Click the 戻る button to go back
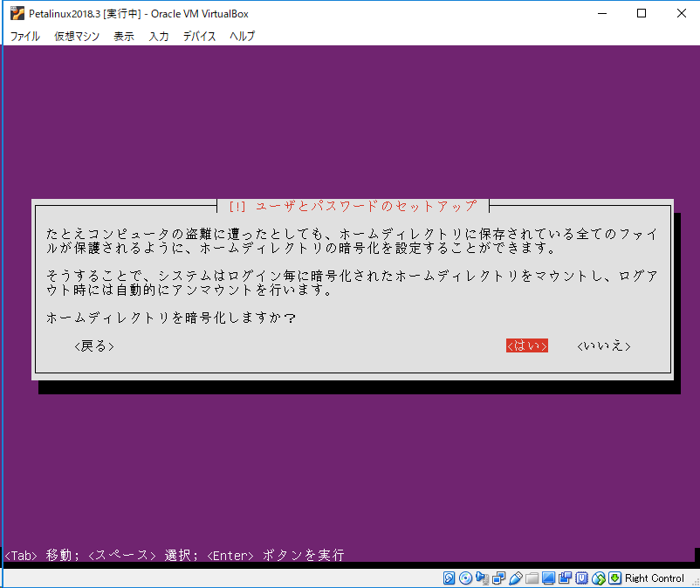Screen dimensions: 700x588 coord(93,345)
